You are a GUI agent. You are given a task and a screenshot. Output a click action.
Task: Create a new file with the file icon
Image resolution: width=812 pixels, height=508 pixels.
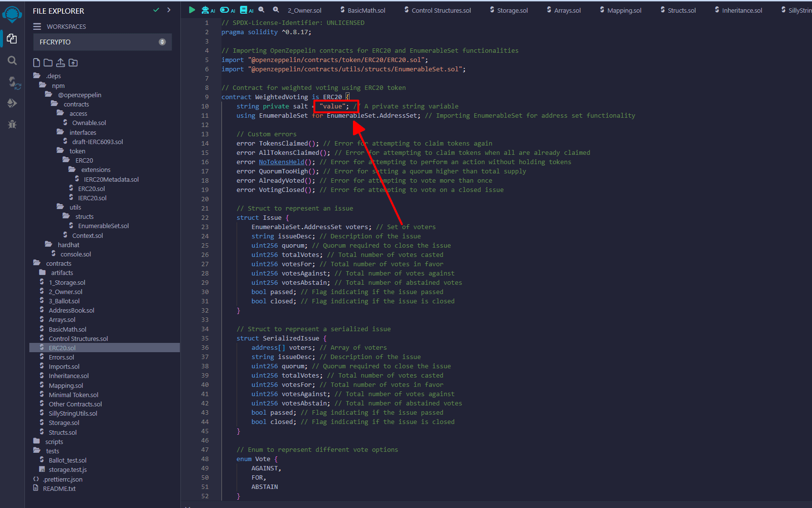[x=37, y=63]
